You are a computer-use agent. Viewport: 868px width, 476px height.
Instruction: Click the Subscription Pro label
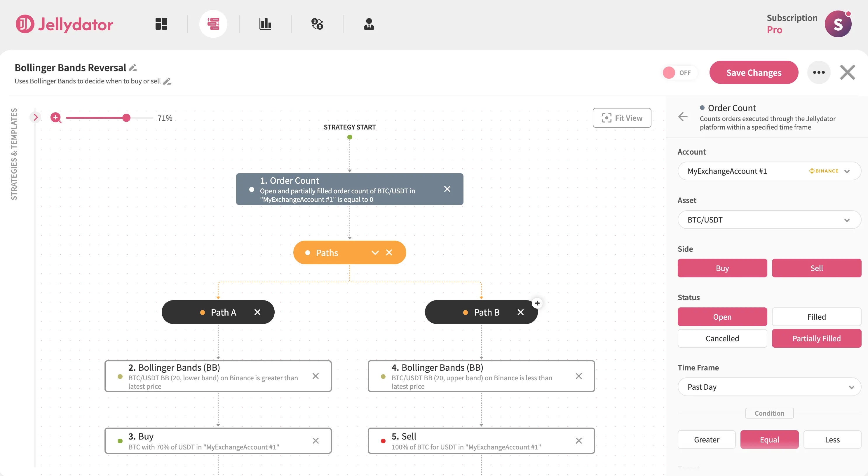[792, 24]
